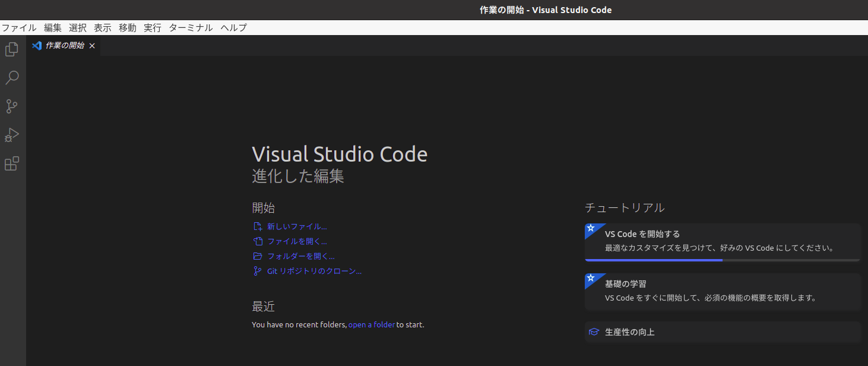The image size is (868, 366).
Task: Open the Source Control view
Action: click(x=11, y=106)
